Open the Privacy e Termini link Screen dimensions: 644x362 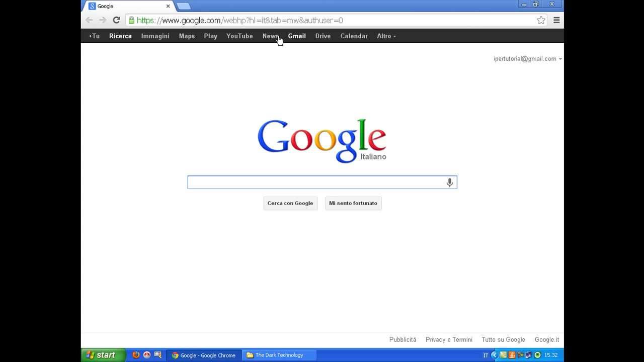pyautogui.click(x=449, y=340)
